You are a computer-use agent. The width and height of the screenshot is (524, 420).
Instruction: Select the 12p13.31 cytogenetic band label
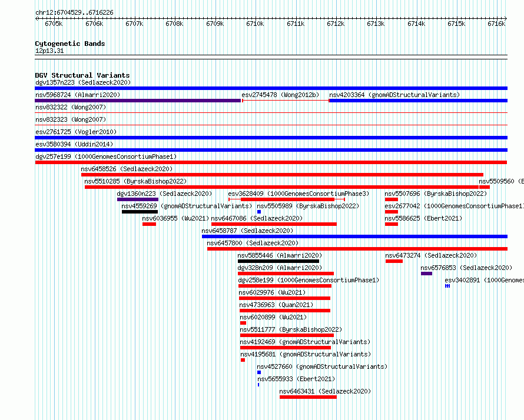tap(49, 51)
